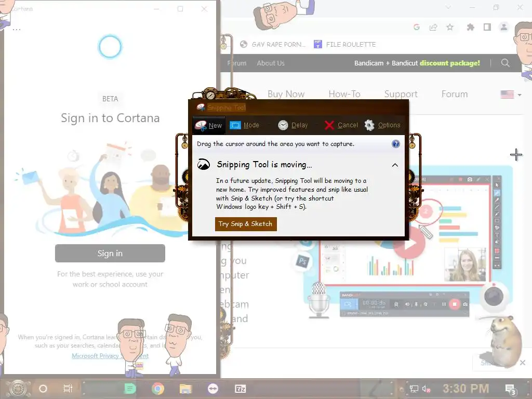Click the 3:30 PM clock

pos(465,389)
